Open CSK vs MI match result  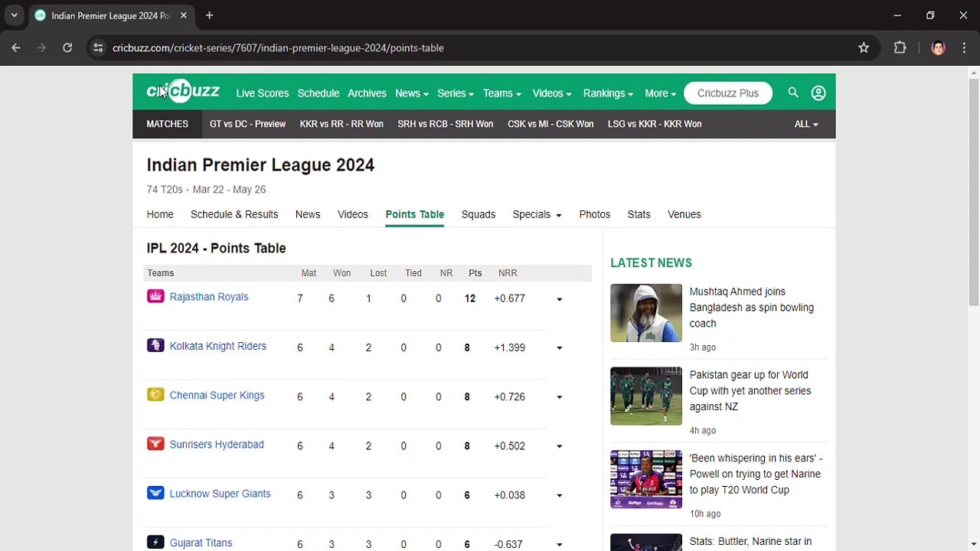[550, 124]
